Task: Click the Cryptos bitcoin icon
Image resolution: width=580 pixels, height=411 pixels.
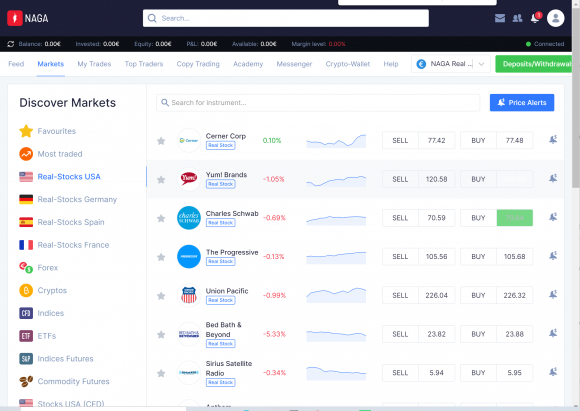Action: coord(26,290)
